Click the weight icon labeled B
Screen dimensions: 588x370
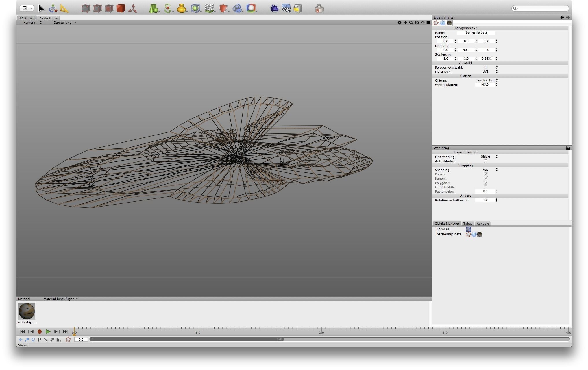[x=319, y=9]
